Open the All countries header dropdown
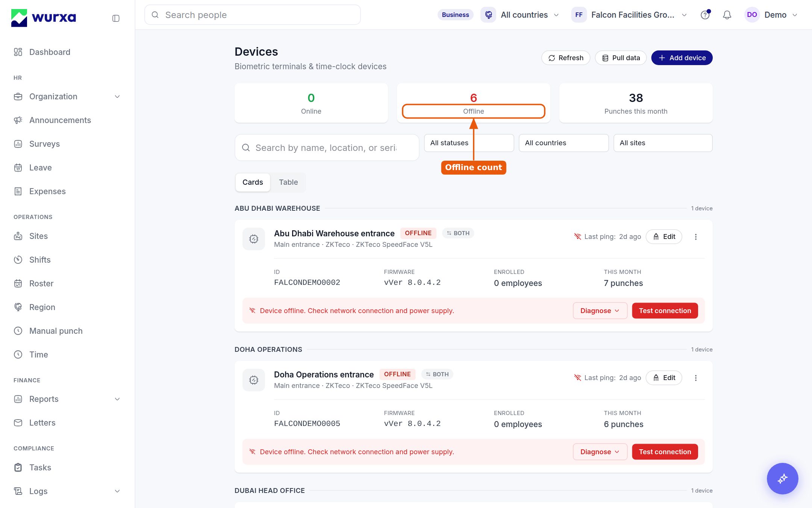 [x=520, y=15]
